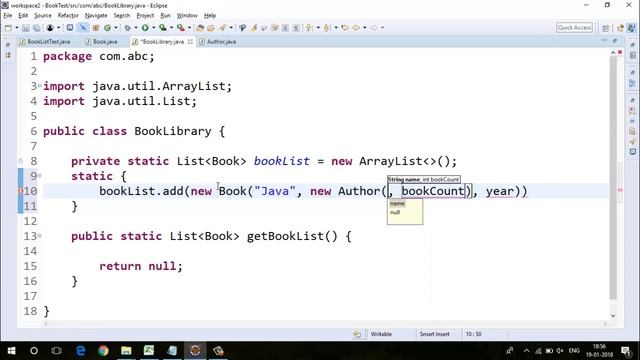The height and width of the screenshot is (360, 640).
Task: Open the Outline view icon in right trim
Action: pyautogui.click(x=632, y=83)
